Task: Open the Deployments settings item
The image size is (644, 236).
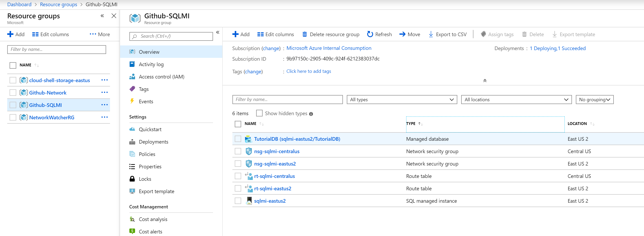Action: [x=171, y=142]
